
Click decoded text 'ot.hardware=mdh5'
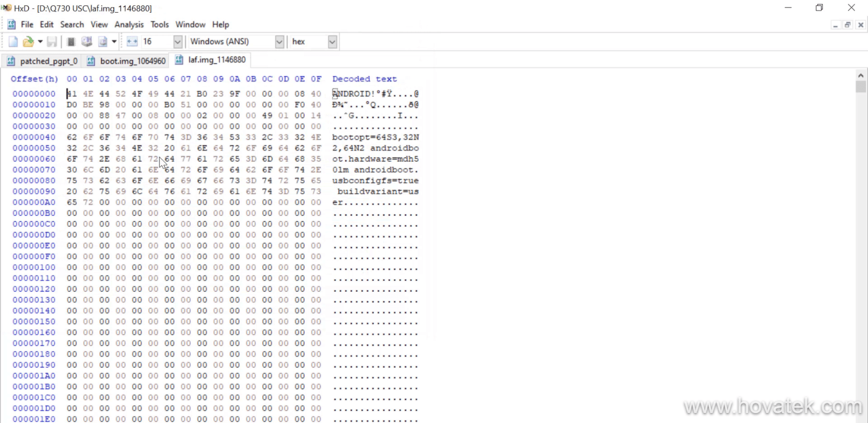pos(375,159)
